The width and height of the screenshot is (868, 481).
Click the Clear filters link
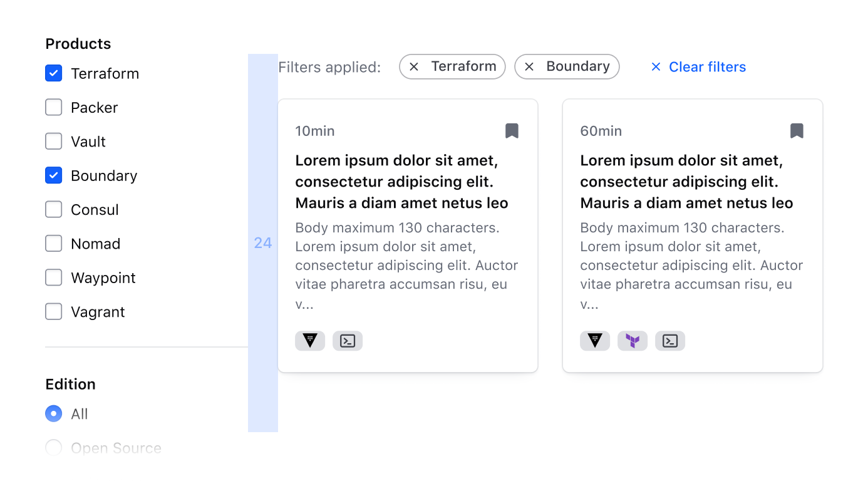pos(699,67)
